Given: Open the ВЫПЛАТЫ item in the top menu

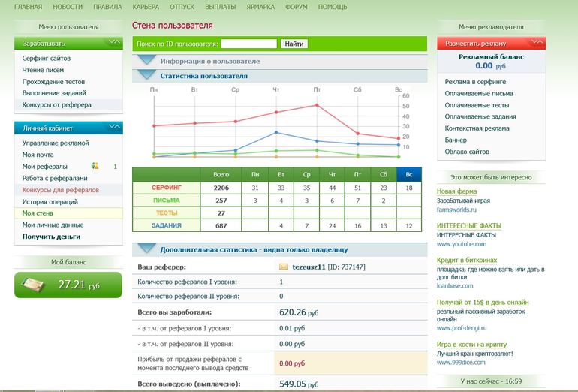Looking at the screenshot, I should (x=221, y=7).
